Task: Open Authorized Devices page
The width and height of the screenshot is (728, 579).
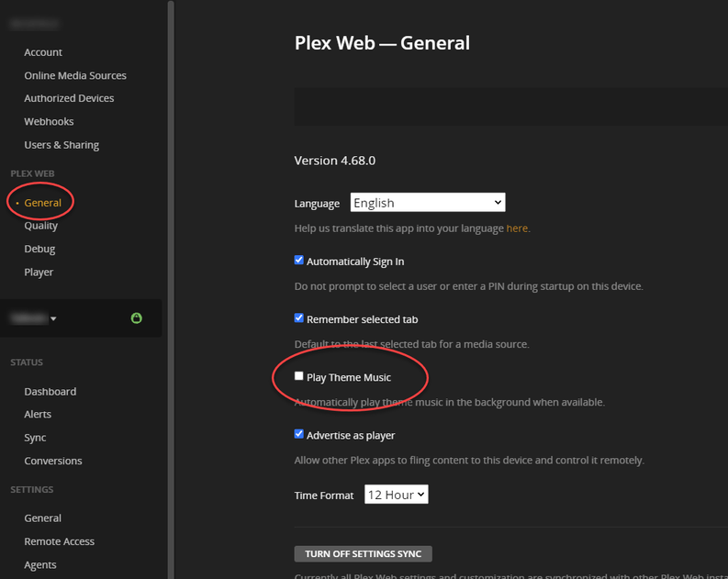Action: click(x=69, y=98)
